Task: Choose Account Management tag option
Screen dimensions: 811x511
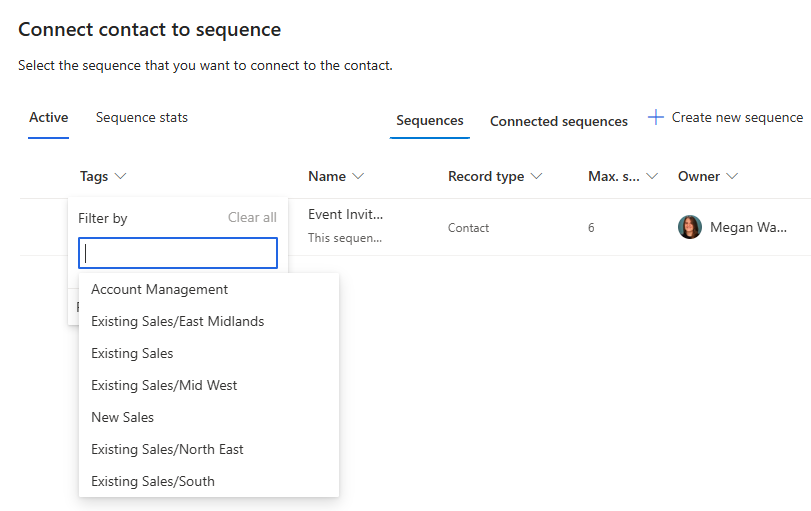Action: click(159, 290)
